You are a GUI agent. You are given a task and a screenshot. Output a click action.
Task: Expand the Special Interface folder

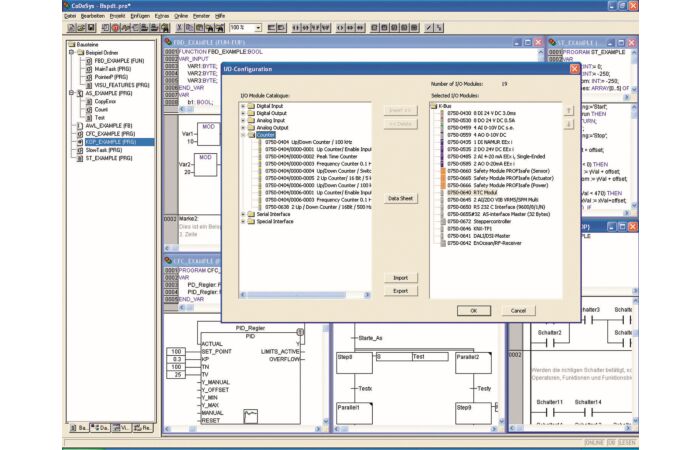243,221
